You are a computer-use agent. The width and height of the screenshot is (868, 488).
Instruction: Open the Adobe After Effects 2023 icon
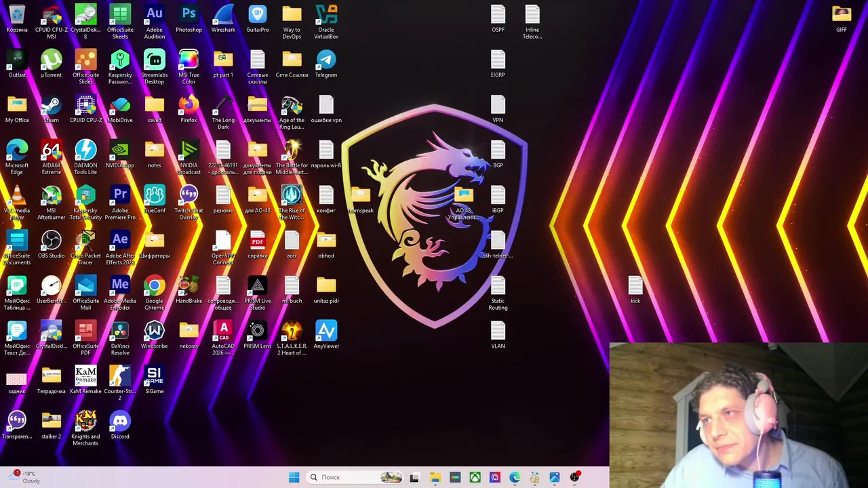coord(120,247)
